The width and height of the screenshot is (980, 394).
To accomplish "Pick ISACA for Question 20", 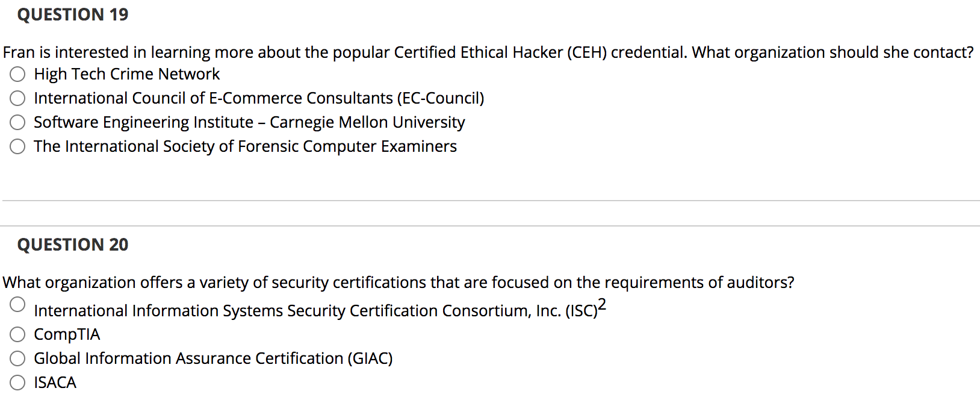I will coord(17,382).
